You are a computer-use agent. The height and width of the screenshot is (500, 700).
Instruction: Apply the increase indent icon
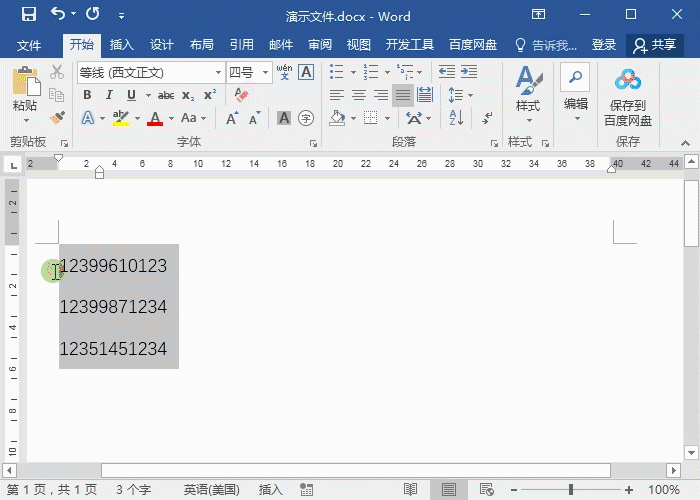click(469, 72)
